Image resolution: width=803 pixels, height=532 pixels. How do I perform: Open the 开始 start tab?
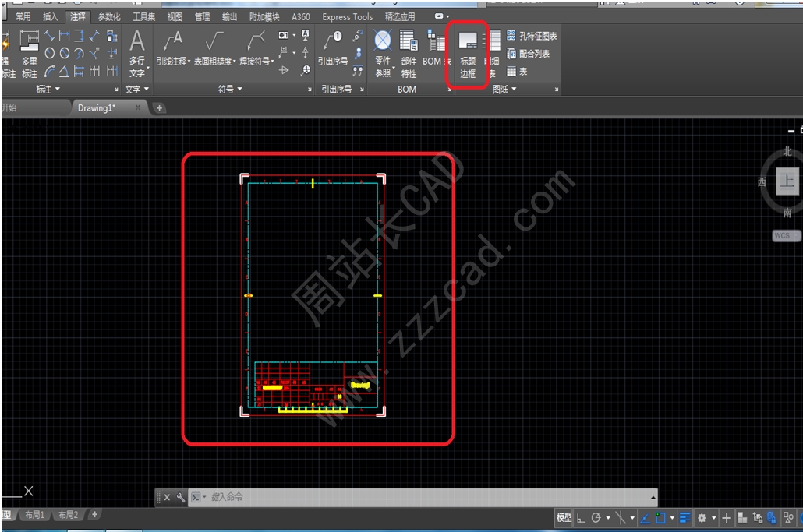pyautogui.click(x=9, y=108)
